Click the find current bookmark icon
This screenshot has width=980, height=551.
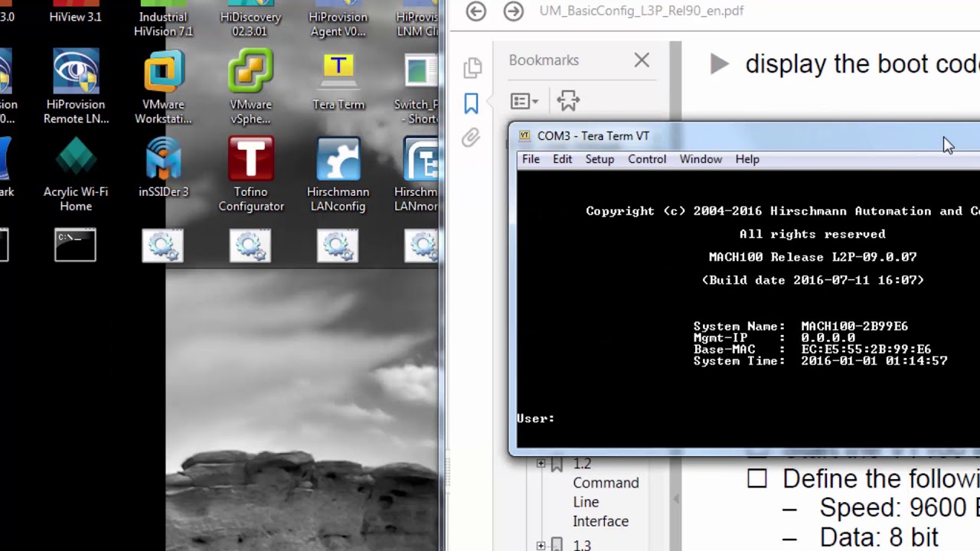(x=568, y=100)
